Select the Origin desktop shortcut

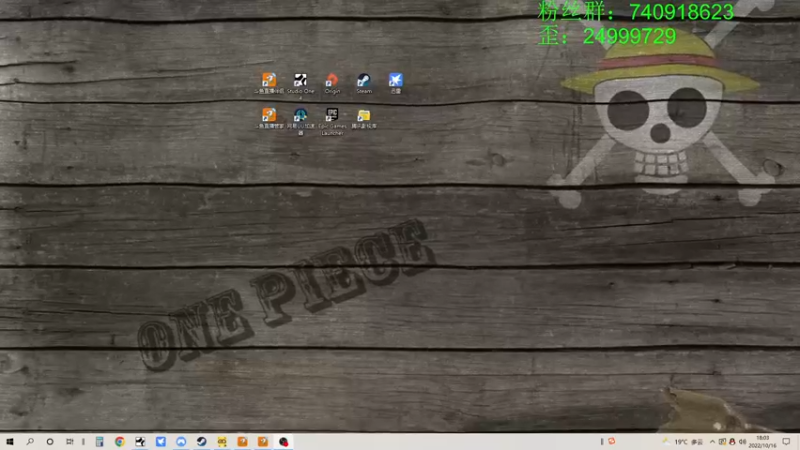coord(332,84)
